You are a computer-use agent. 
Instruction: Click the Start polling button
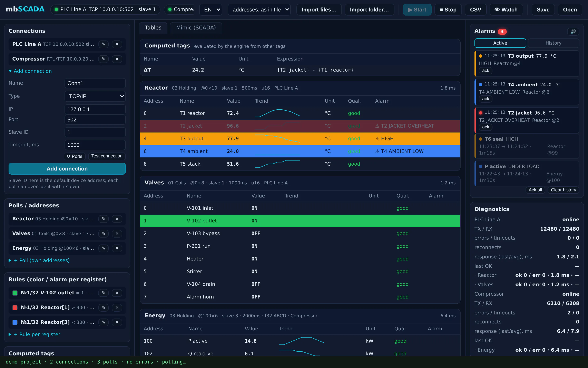click(417, 10)
